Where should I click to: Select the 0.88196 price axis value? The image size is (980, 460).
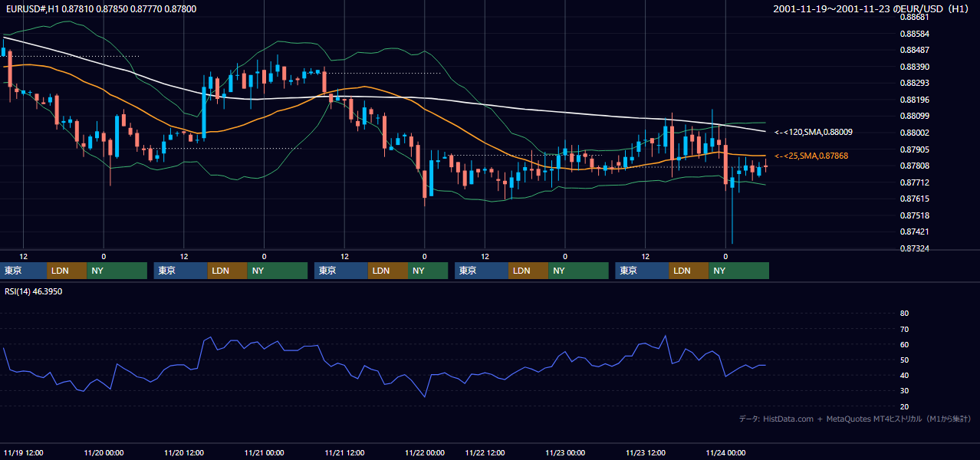point(914,100)
